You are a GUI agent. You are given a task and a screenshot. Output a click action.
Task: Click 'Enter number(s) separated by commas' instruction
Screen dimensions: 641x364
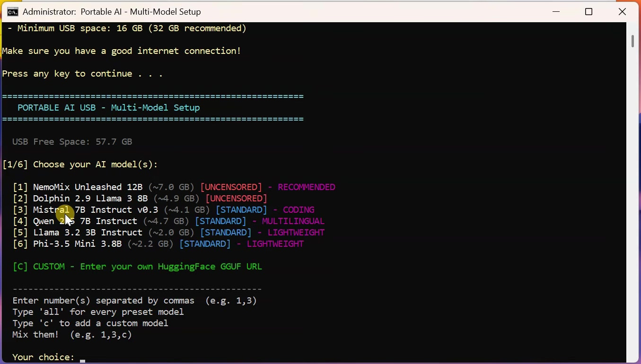pyautogui.click(x=135, y=301)
